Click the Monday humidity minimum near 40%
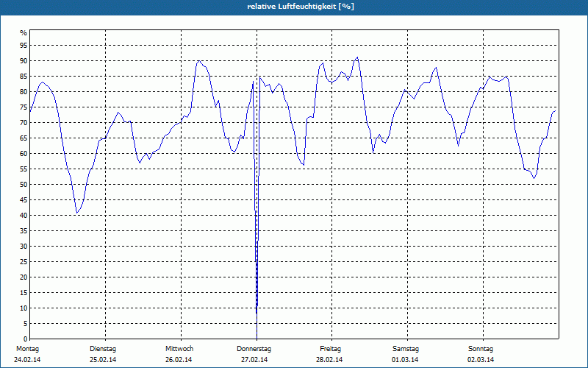This screenshot has width=588, height=368. click(77, 213)
